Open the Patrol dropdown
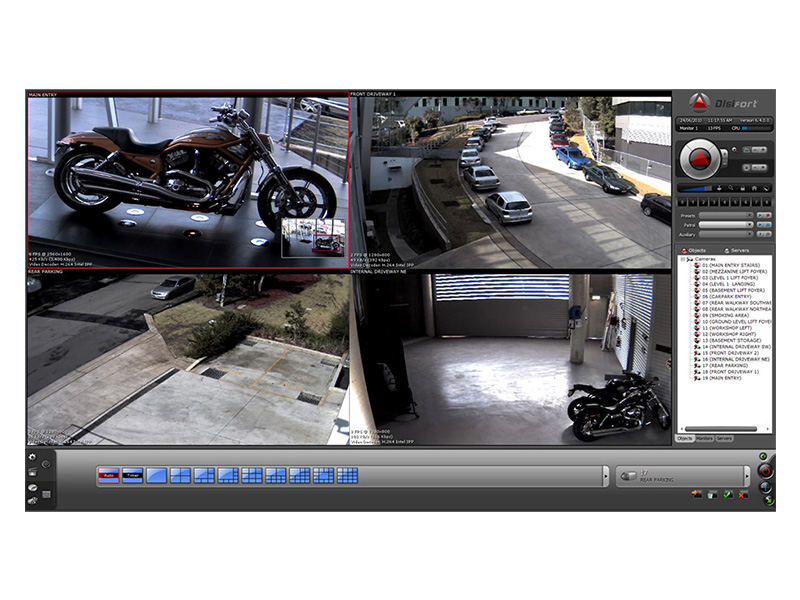 726,225
